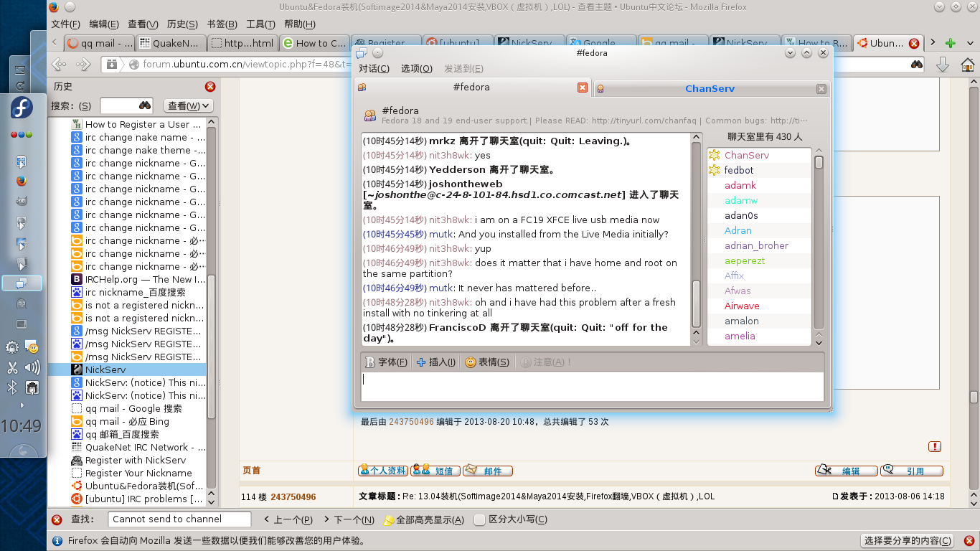Switch to the ChanServ chat tab
The height and width of the screenshot is (551, 980).
point(710,89)
